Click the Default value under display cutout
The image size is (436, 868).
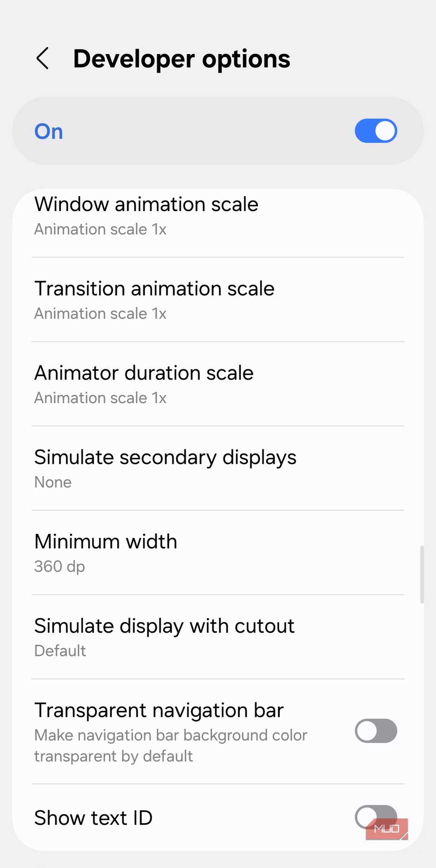(60, 651)
